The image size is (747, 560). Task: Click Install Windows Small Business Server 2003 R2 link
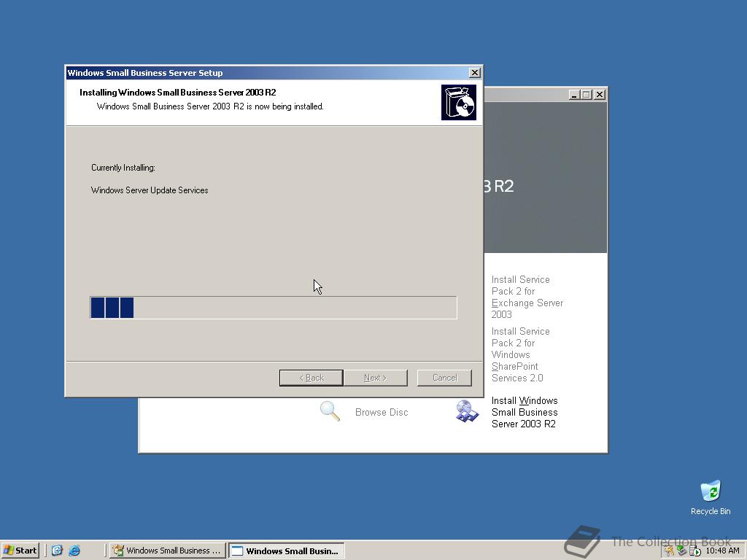[525, 412]
